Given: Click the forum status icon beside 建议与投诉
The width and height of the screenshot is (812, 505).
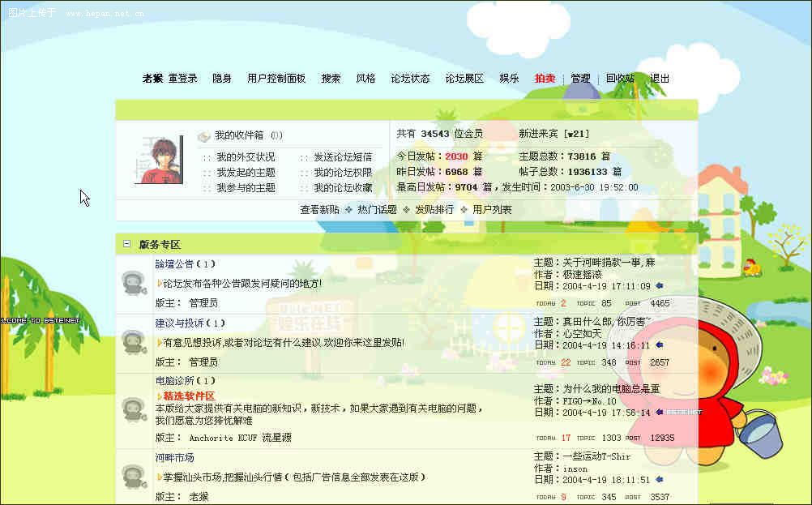Looking at the screenshot, I should coord(135,342).
